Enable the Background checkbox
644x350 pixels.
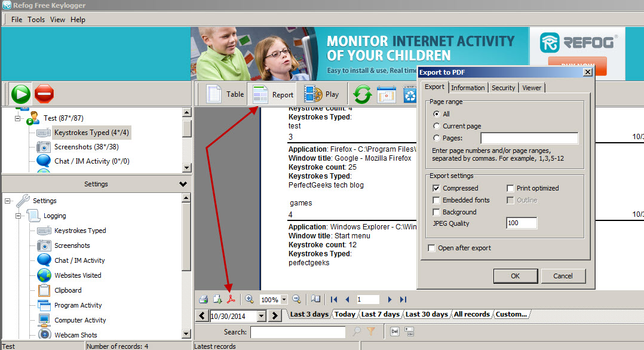pyautogui.click(x=436, y=212)
